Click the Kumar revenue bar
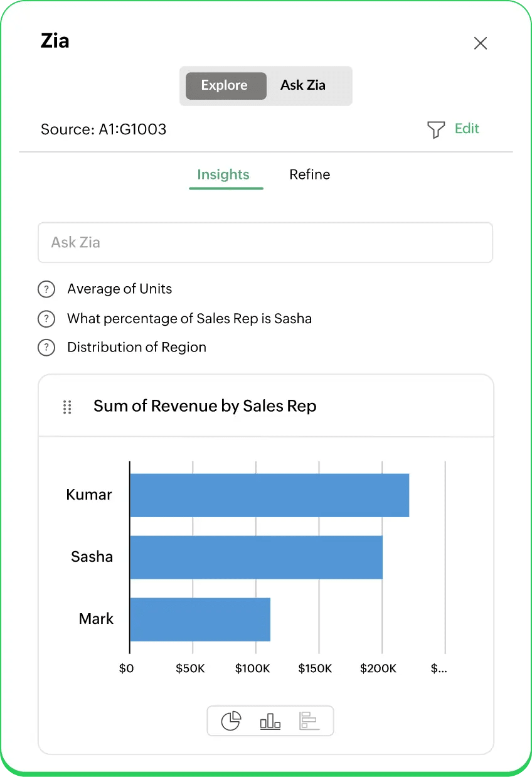This screenshot has width=532, height=777. (x=270, y=495)
